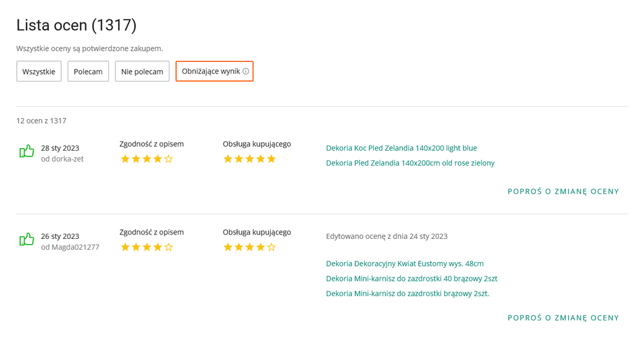The image size is (644, 340).
Task: Open Mini-karnisz do zazdrostki 40 brązowy link
Action: [x=411, y=279]
